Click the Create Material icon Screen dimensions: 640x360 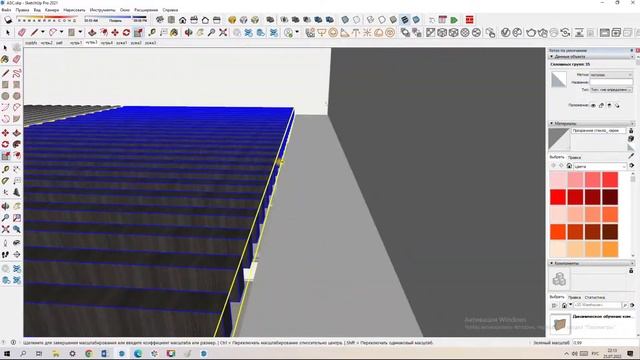click(x=631, y=139)
